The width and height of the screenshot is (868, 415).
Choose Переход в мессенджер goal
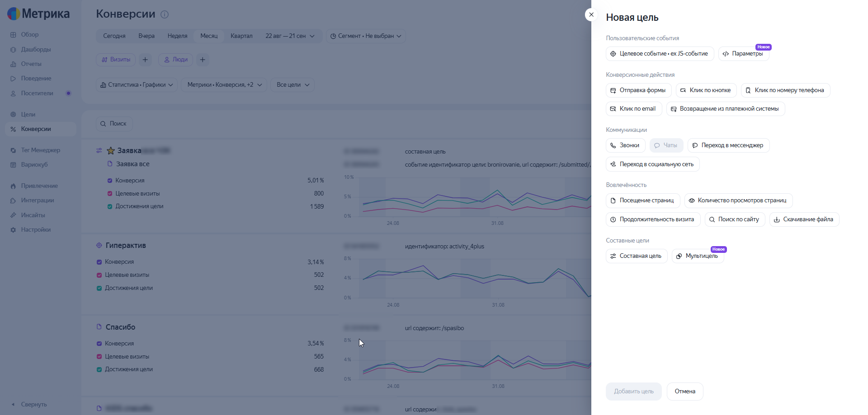tap(728, 145)
